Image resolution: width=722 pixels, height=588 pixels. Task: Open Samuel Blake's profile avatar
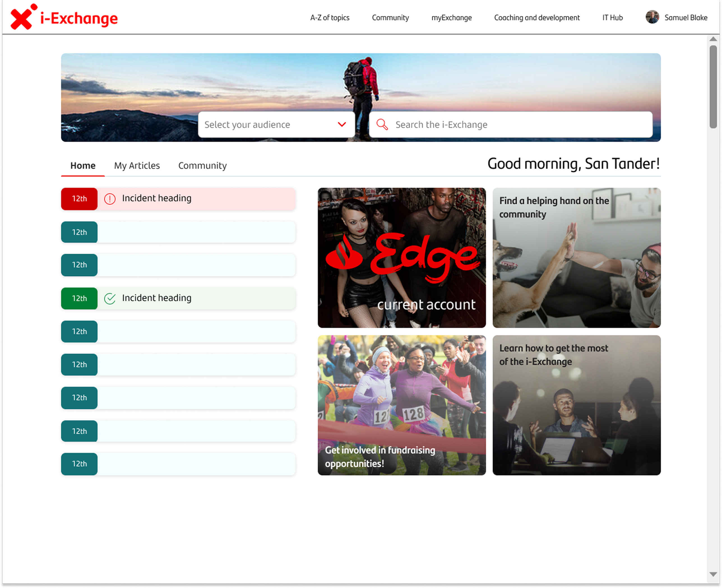click(652, 17)
